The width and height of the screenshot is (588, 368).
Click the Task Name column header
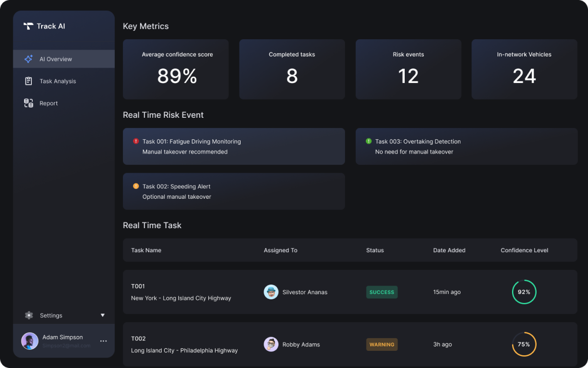pos(146,250)
